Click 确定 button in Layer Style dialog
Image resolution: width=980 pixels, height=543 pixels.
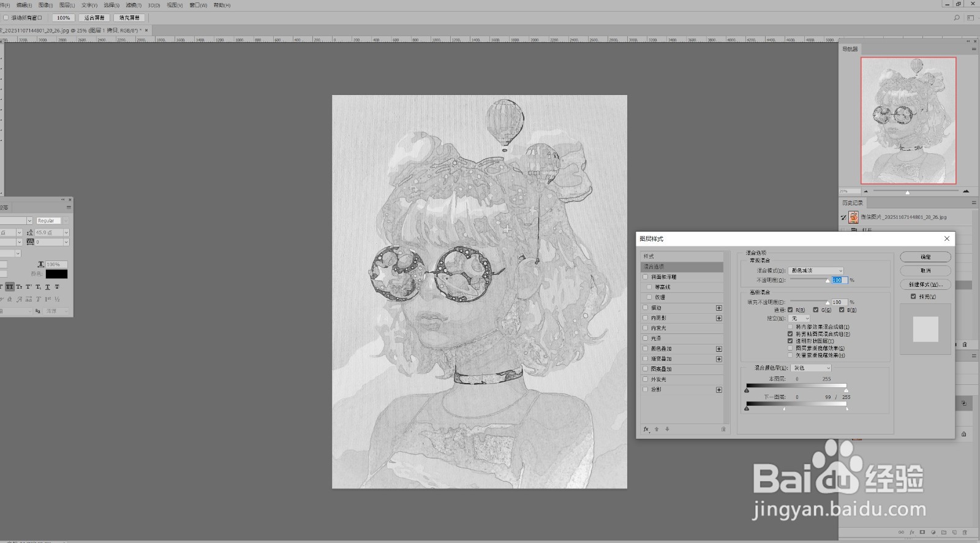tap(925, 257)
